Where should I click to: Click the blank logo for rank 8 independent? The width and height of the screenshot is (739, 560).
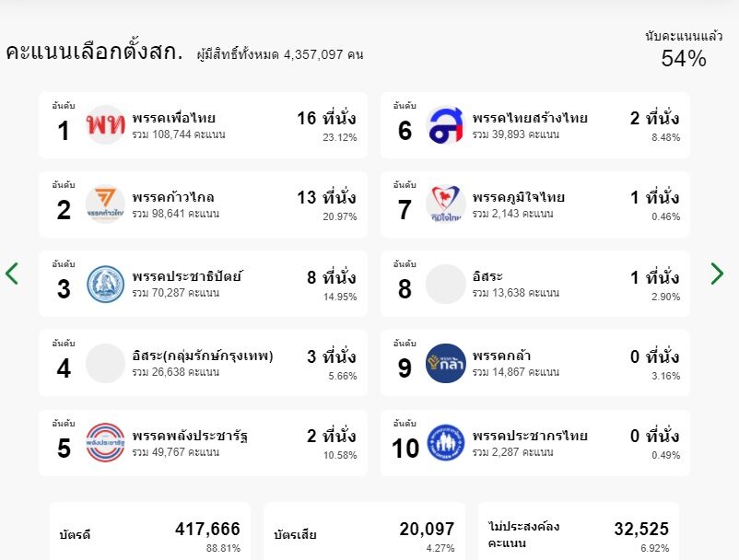[445, 284]
